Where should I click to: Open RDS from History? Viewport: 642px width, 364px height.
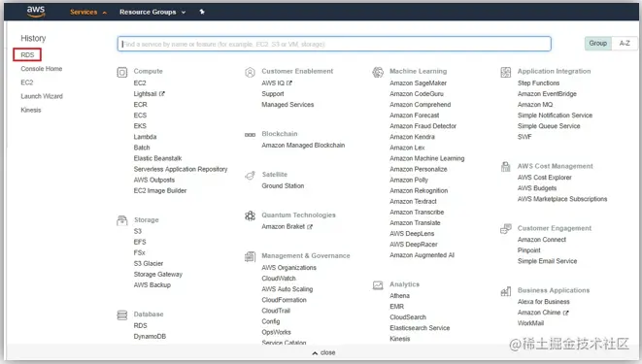tap(27, 54)
